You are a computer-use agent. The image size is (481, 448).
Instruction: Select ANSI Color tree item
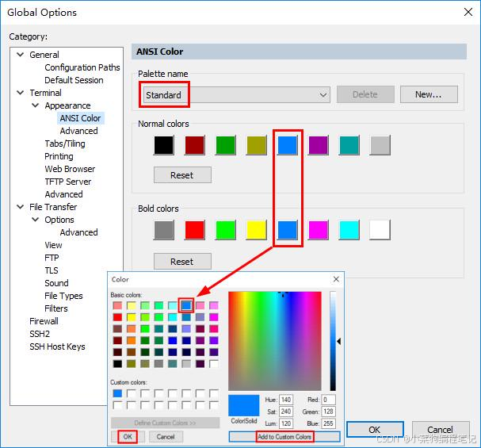pos(80,118)
